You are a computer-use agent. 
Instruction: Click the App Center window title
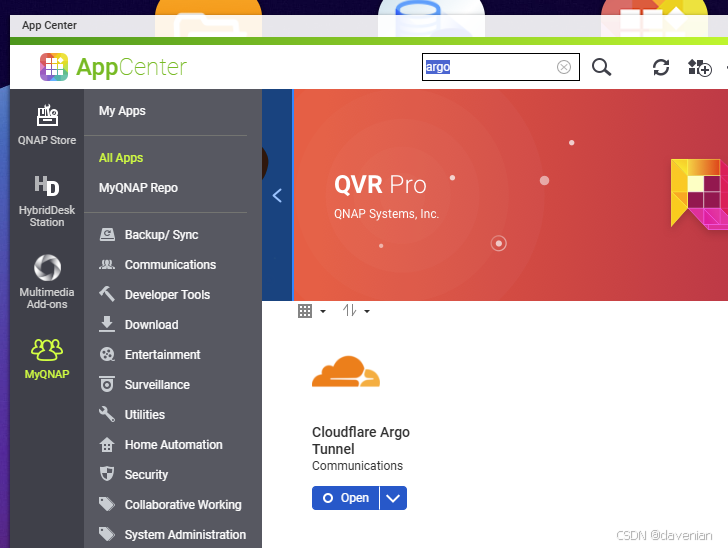[49, 26]
